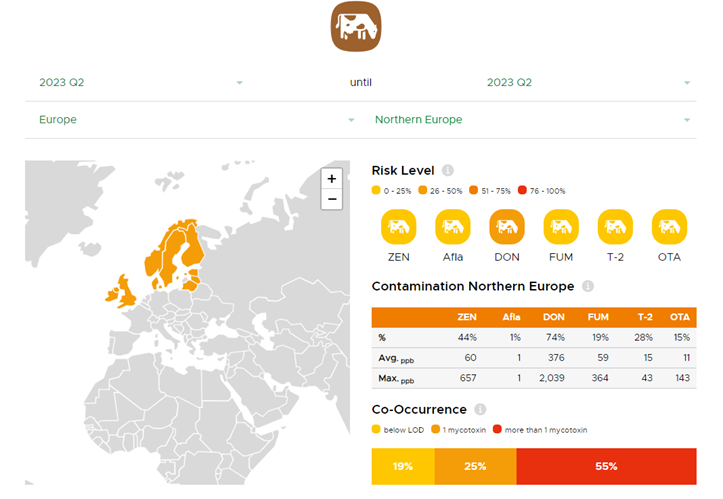Select the DON mycotoxin risk icon

(x=506, y=227)
